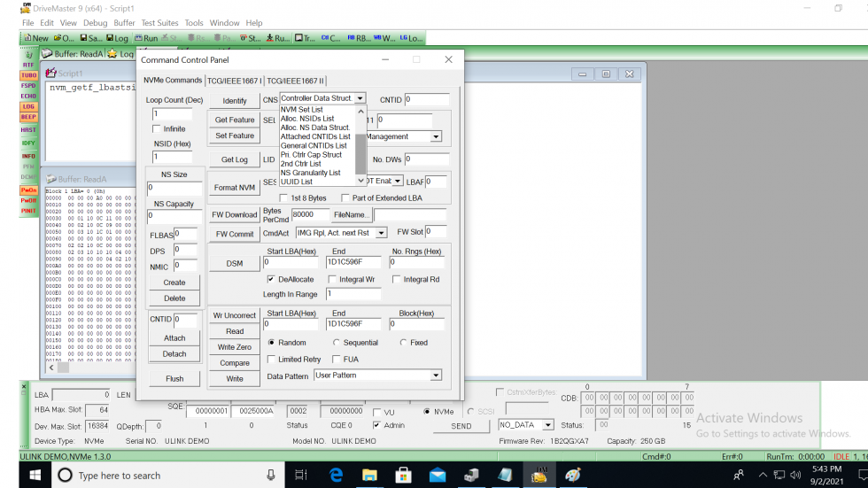The width and height of the screenshot is (868, 488).
Task: Enable the Infinite loop checkbox
Action: 157,129
